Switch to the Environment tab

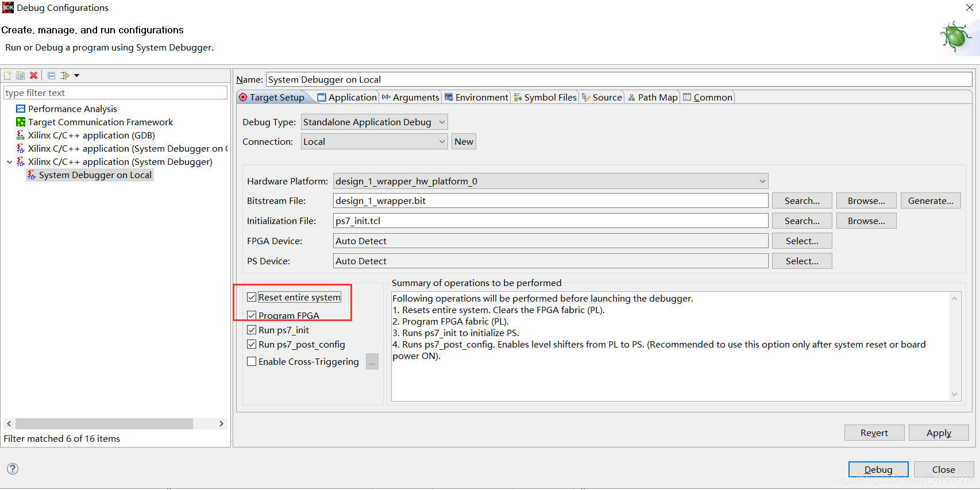coord(476,97)
